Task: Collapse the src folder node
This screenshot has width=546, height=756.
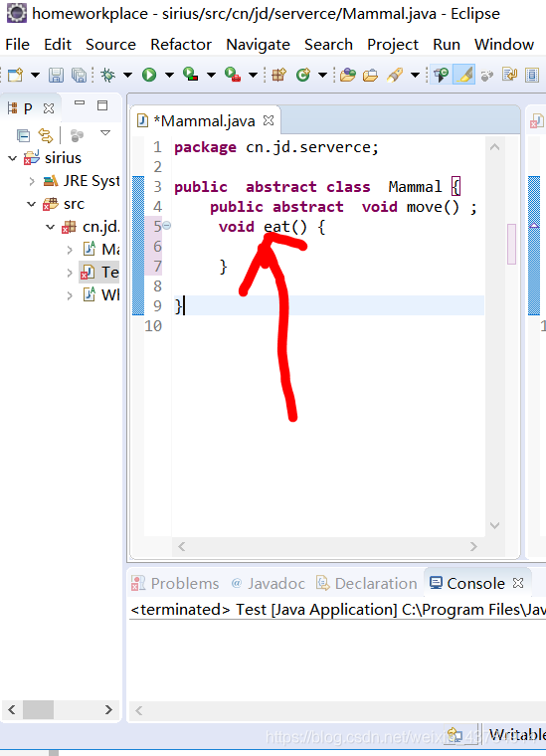Action: coord(31,204)
